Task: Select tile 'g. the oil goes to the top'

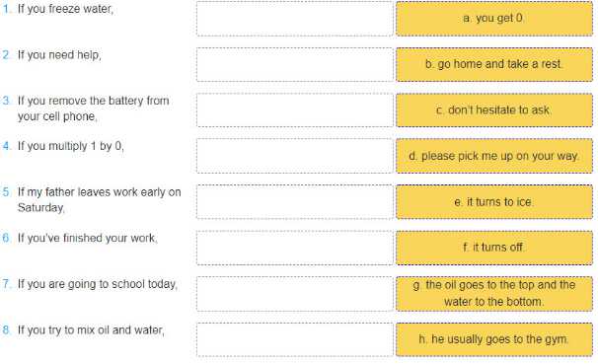Action: pos(494,294)
